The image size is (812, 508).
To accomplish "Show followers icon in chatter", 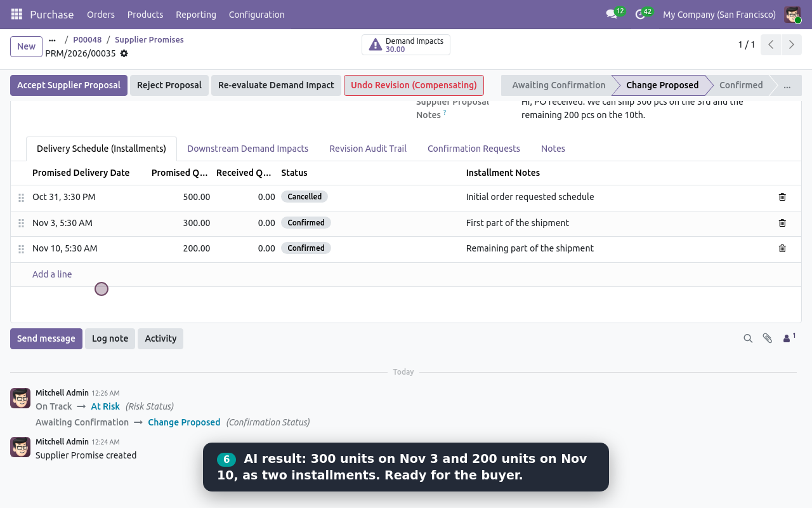I will [x=789, y=338].
